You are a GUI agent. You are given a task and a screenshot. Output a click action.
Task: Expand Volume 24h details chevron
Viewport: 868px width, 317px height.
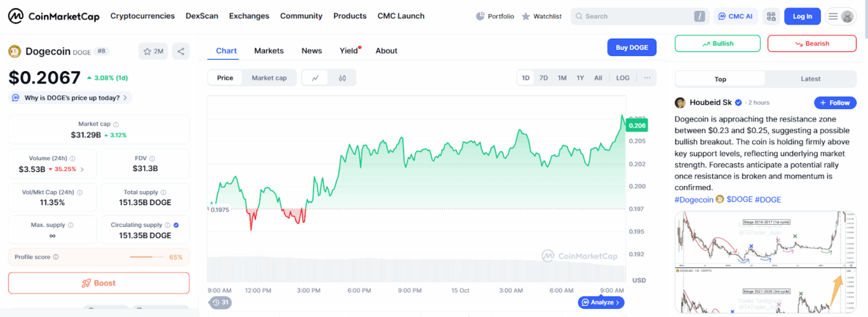(82, 170)
